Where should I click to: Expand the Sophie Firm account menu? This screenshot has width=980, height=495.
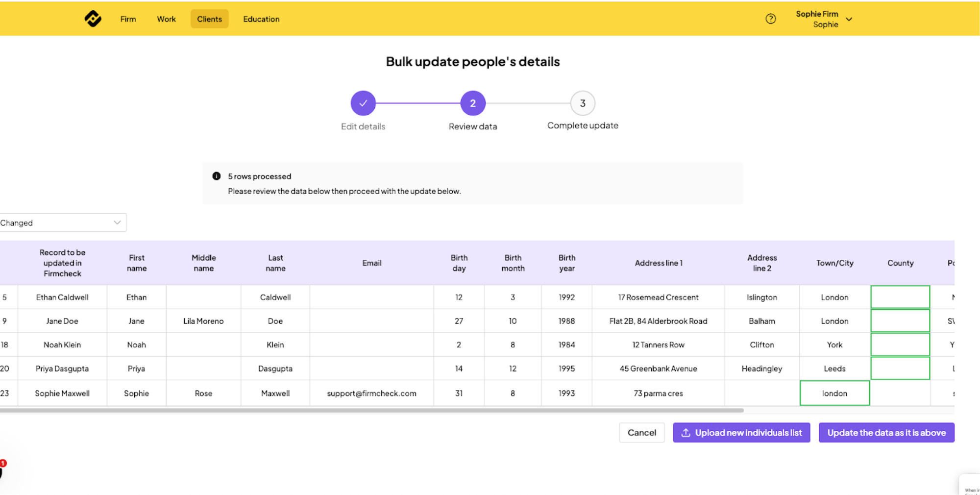(849, 19)
